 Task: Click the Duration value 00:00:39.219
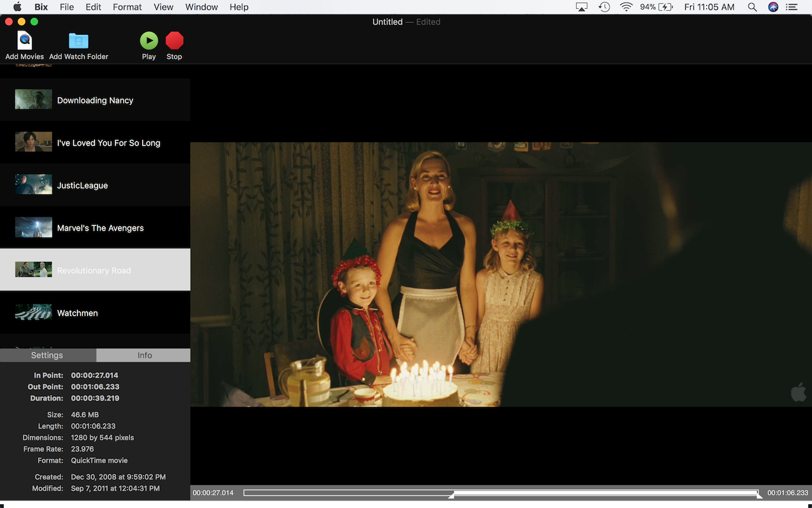point(95,398)
